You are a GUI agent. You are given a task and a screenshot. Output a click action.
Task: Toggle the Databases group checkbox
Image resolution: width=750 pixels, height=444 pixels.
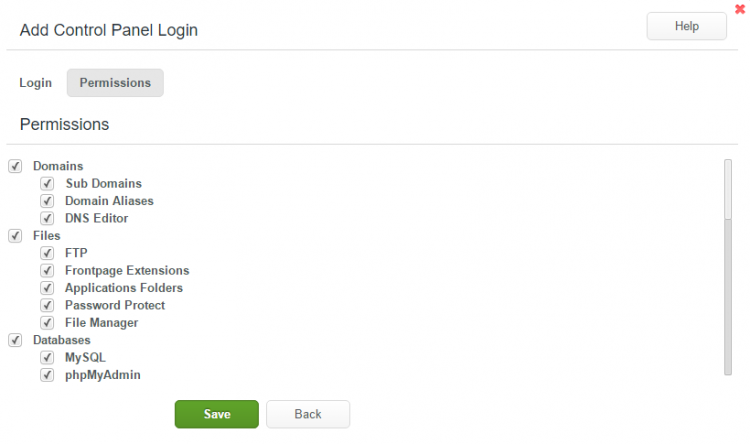pyautogui.click(x=15, y=340)
